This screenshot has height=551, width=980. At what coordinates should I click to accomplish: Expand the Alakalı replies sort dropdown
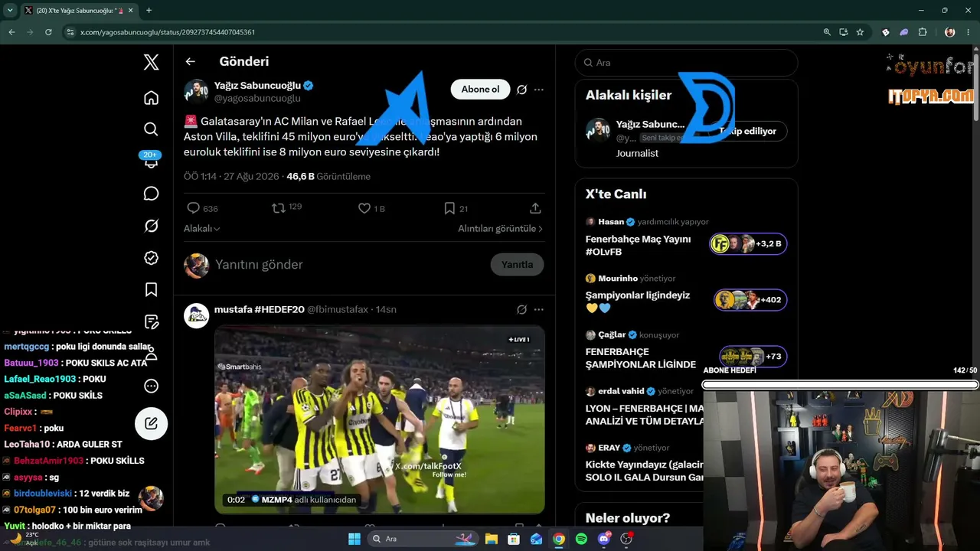pos(202,229)
